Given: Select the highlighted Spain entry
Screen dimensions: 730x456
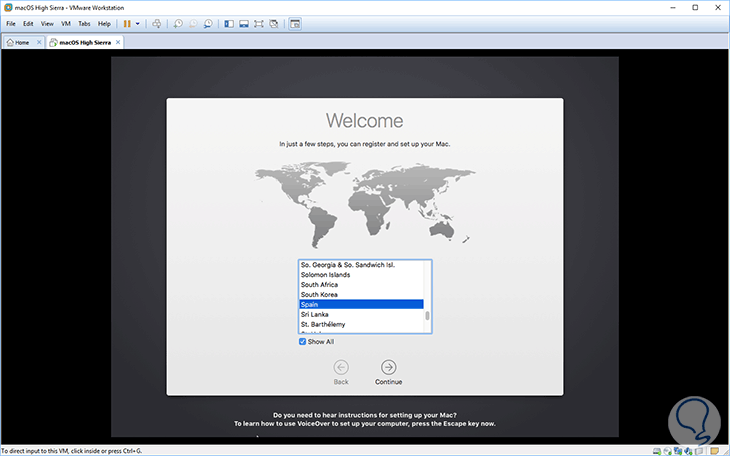Looking at the screenshot, I should (361, 304).
